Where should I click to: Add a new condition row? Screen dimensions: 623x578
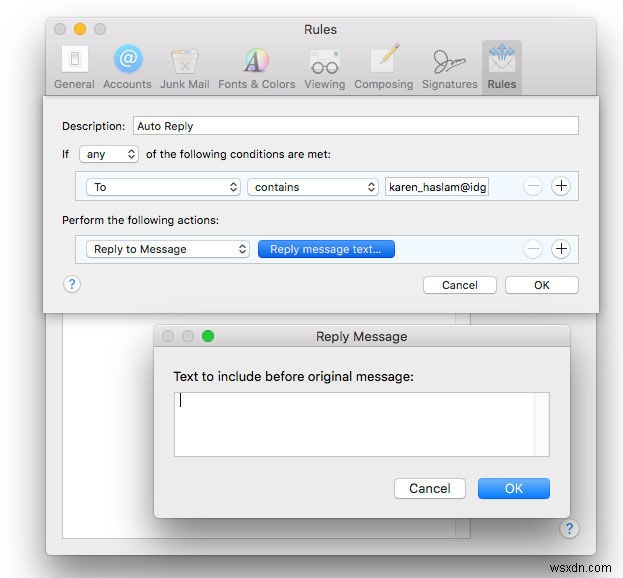coord(561,186)
